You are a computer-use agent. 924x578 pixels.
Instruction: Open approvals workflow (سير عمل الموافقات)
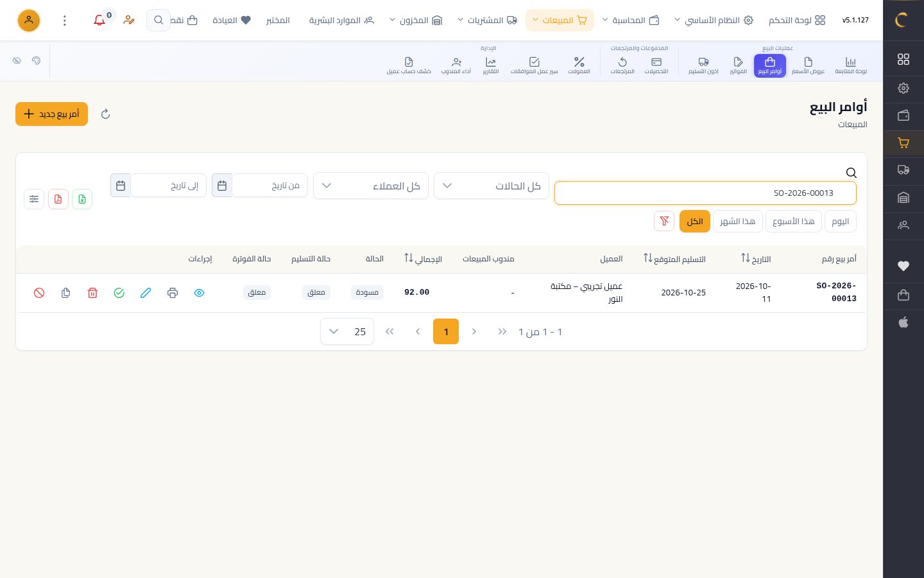click(534, 65)
